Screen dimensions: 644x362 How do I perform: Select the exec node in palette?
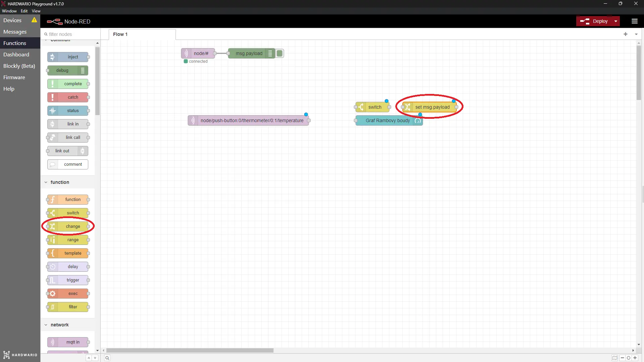[x=68, y=294]
